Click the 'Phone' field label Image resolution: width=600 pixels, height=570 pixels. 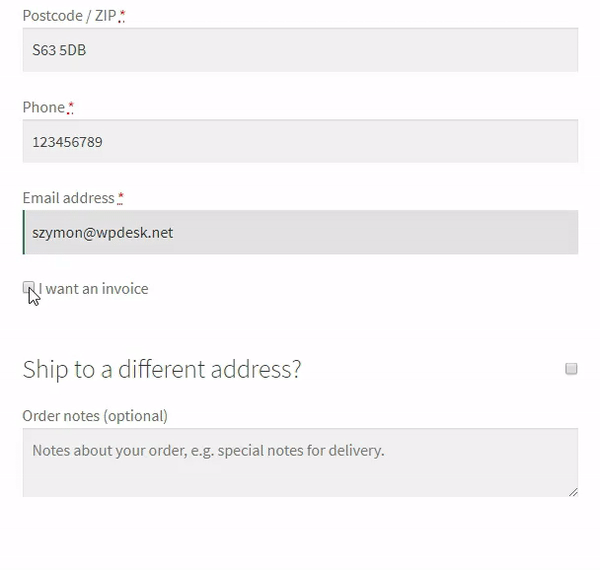point(43,107)
